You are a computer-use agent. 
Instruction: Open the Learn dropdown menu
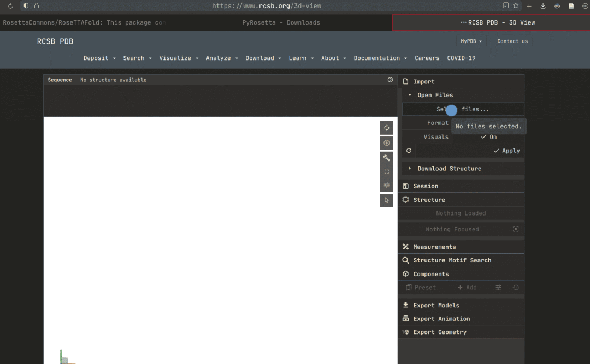(301, 58)
